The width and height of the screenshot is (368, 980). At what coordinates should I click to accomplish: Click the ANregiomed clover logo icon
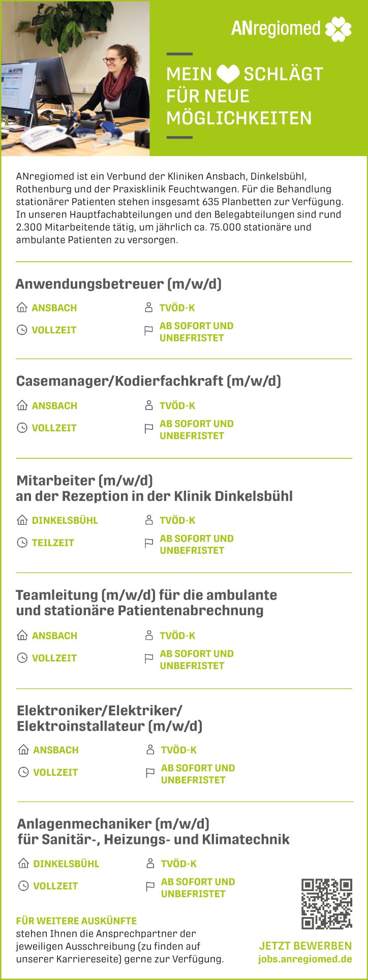[x=338, y=29]
